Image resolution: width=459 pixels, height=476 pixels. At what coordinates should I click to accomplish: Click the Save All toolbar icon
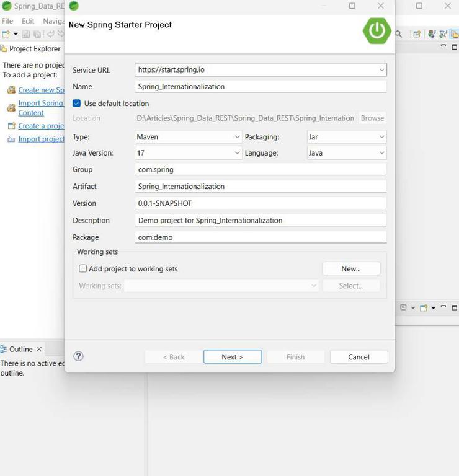[x=37, y=34]
